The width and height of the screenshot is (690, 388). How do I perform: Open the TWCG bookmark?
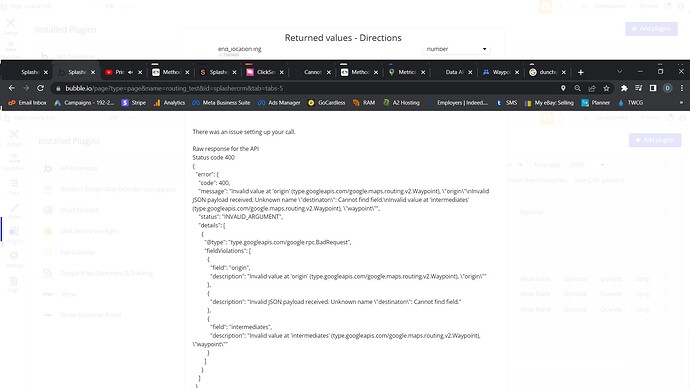click(x=631, y=102)
